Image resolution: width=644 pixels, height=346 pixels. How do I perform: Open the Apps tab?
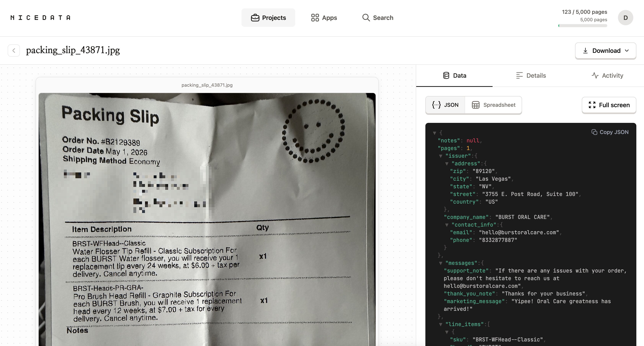tap(324, 18)
